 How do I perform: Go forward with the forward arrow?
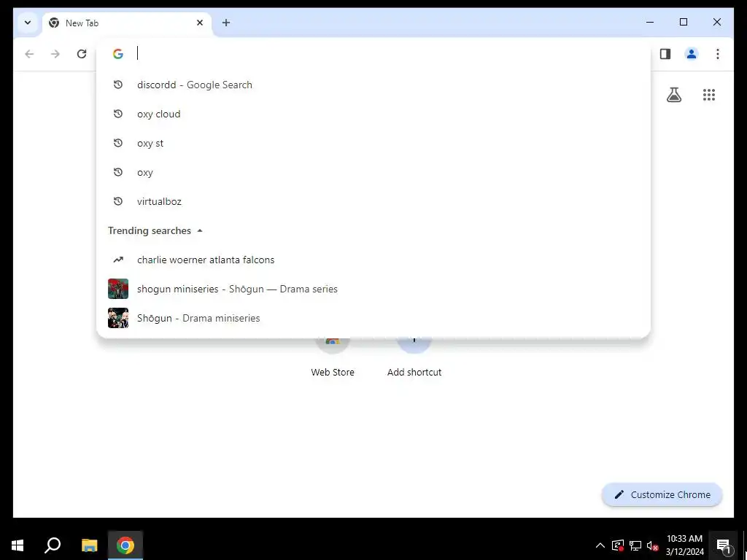pyautogui.click(x=55, y=54)
